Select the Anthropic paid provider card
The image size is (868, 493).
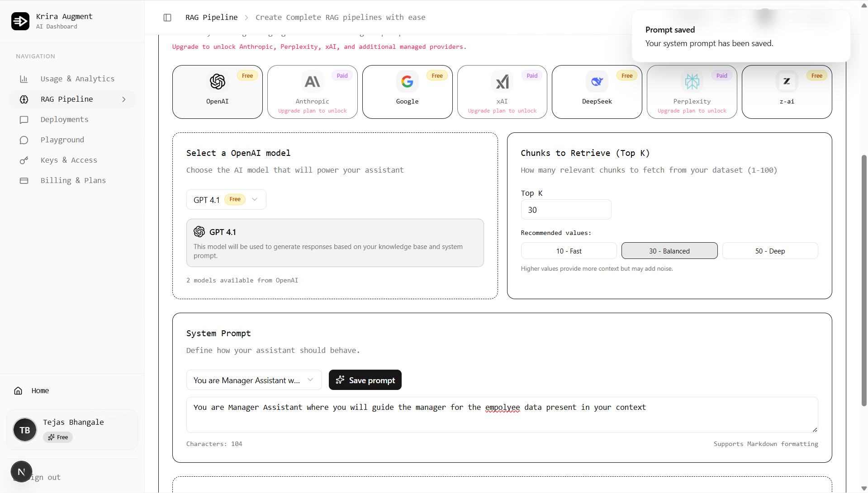tap(313, 92)
